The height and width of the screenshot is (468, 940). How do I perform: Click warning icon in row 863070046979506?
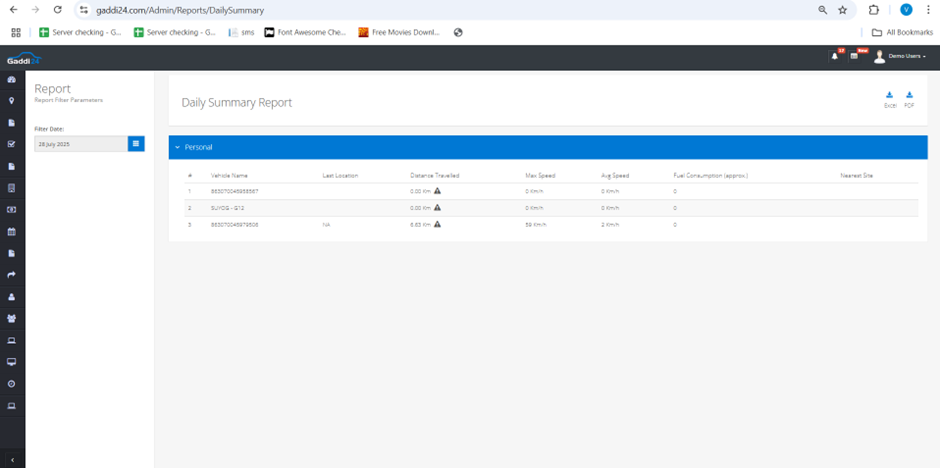437,224
